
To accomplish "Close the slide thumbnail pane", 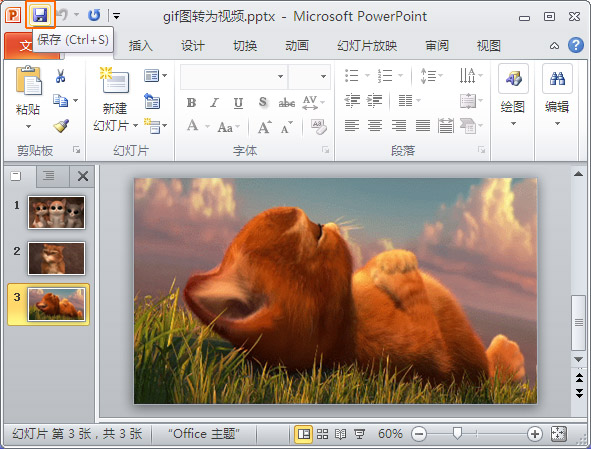I will pos(83,176).
